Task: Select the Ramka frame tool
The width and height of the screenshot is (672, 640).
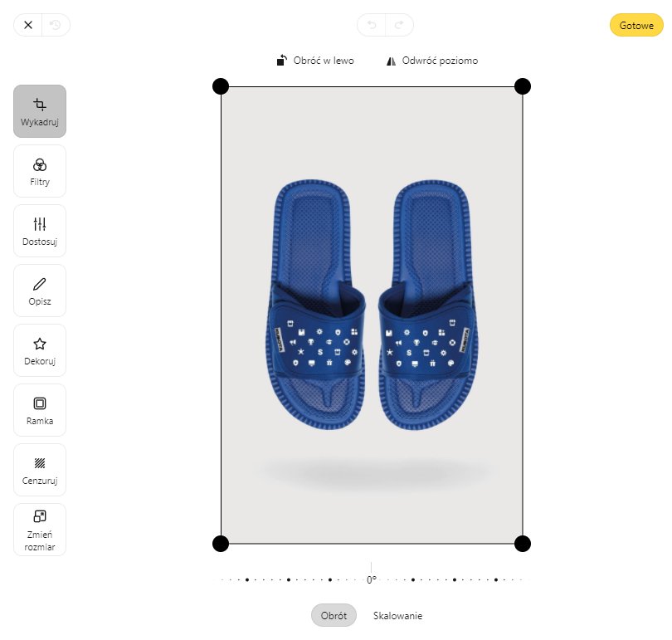Action: click(x=40, y=410)
